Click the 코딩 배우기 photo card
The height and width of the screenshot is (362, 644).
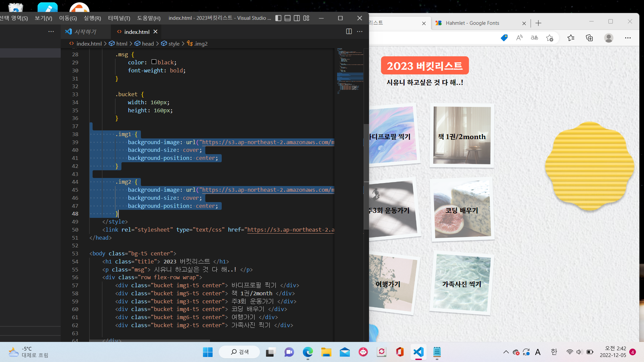click(462, 209)
